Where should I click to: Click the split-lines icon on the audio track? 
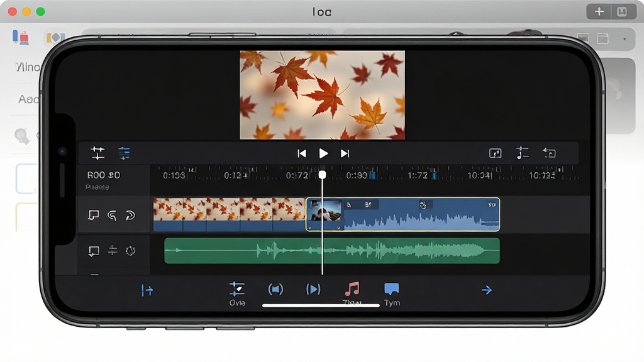(x=112, y=250)
